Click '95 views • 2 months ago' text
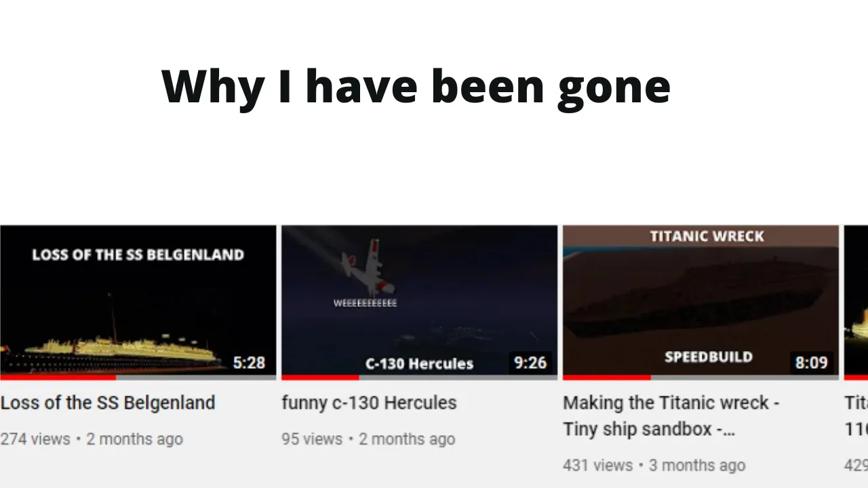This screenshot has width=868, height=488. pos(368,439)
